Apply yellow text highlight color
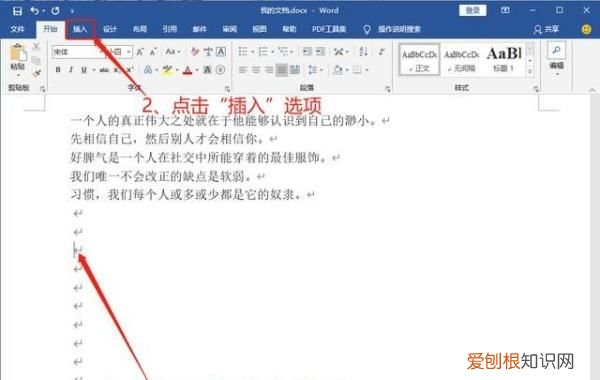 (x=167, y=70)
